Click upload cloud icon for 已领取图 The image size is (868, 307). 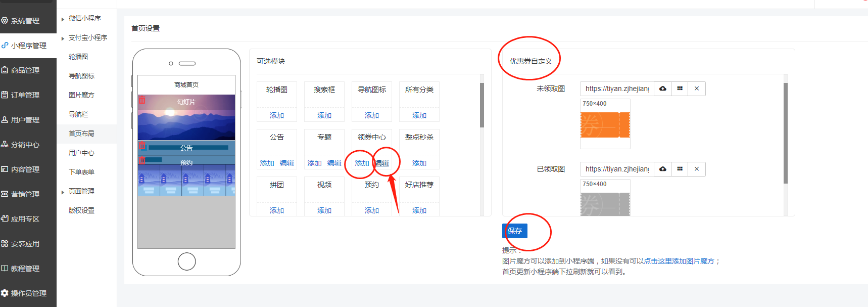662,169
